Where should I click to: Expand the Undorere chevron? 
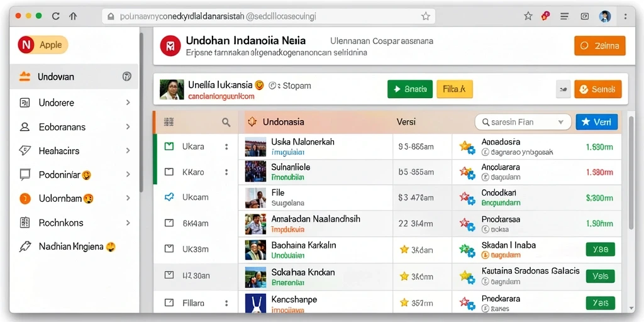[x=128, y=103]
